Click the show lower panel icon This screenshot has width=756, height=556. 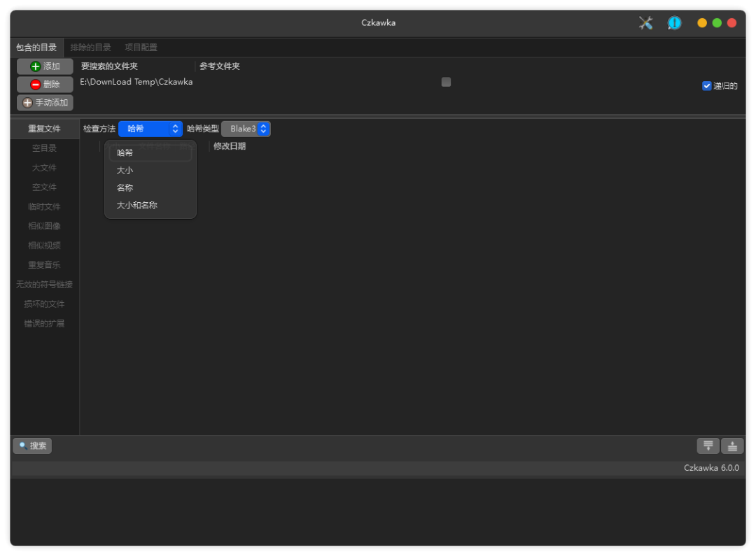pos(708,445)
